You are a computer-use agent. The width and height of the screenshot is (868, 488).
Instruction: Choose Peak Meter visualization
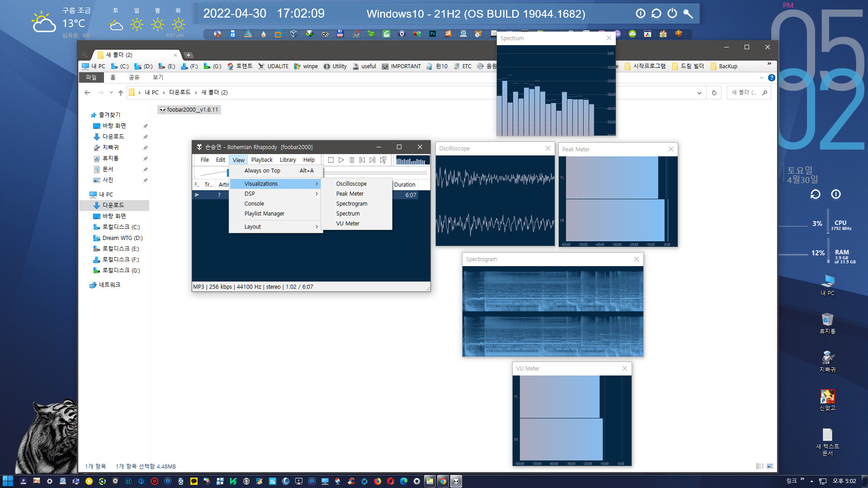click(x=357, y=194)
